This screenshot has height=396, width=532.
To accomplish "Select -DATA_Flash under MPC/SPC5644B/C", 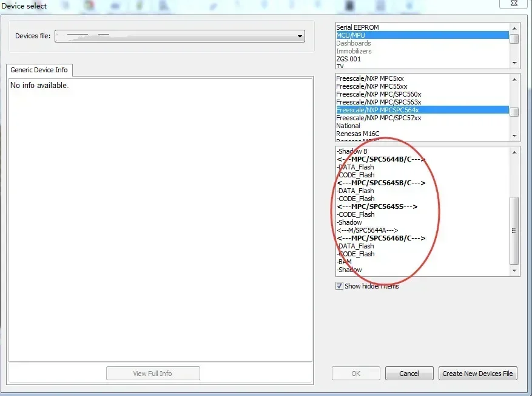I will tap(422, 167).
